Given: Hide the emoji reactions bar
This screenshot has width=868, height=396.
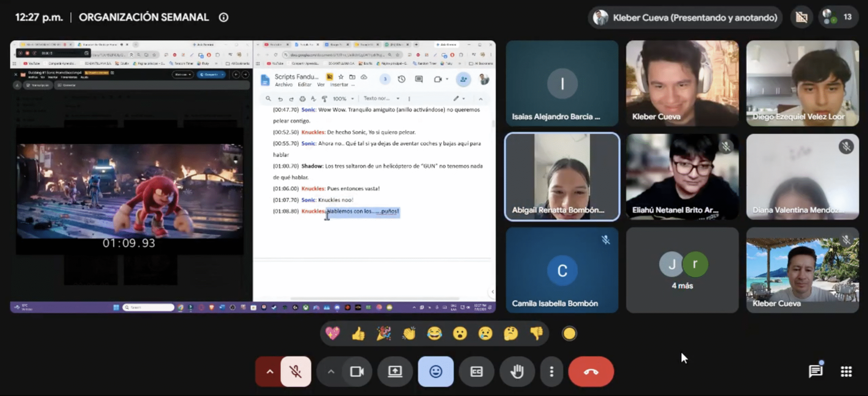Looking at the screenshot, I should (436, 372).
